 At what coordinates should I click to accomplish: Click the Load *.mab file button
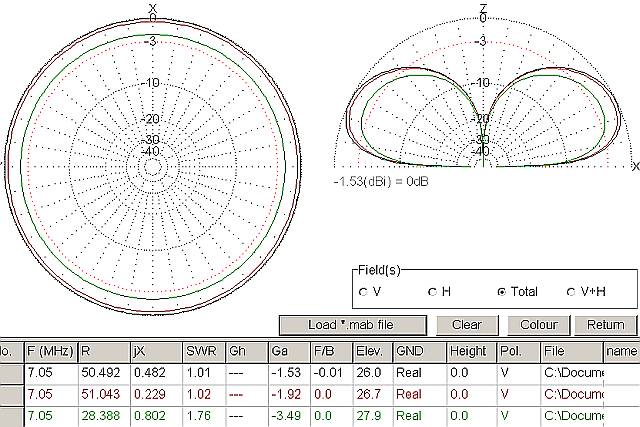point(353,325)
